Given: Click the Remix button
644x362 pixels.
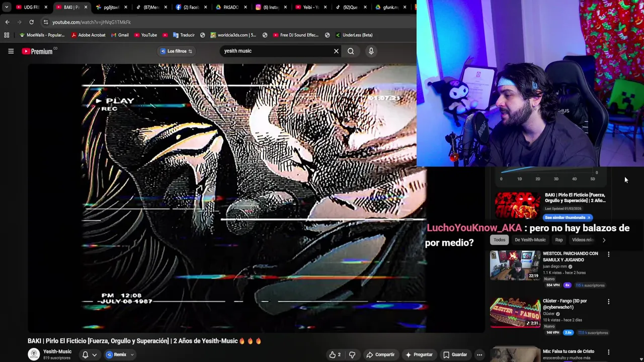Looking at the screenshot, I should click(116, 354).
